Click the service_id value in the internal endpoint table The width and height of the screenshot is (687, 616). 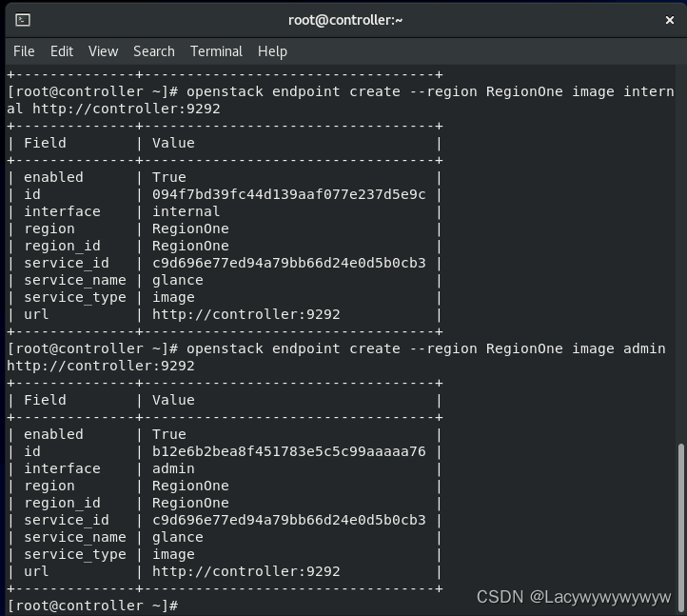(288, 263)
